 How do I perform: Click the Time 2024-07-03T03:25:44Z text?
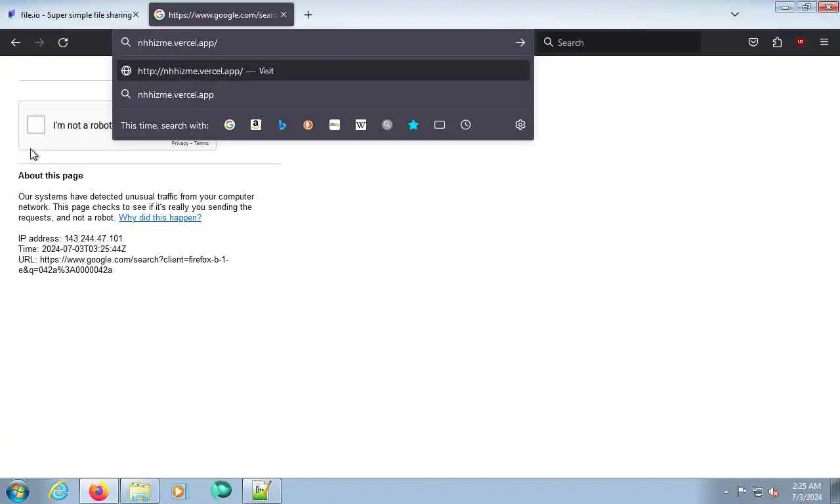[x=72, y=249]
